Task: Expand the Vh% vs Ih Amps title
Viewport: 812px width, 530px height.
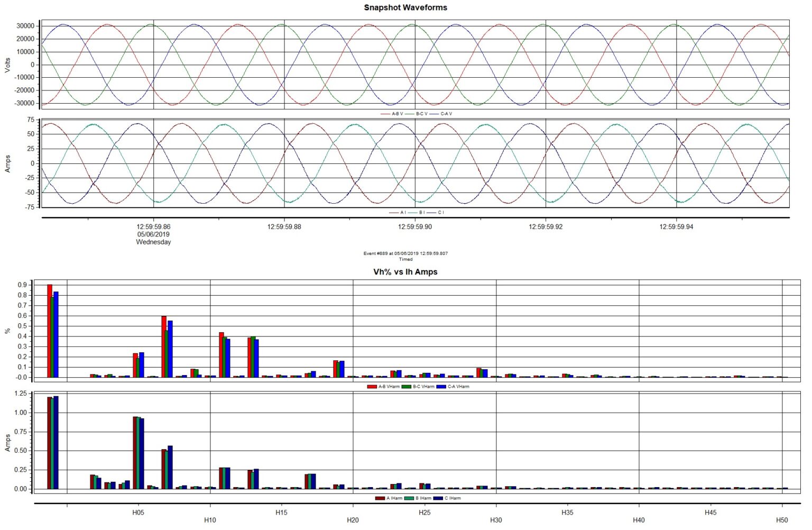Action: click(405, 272)
